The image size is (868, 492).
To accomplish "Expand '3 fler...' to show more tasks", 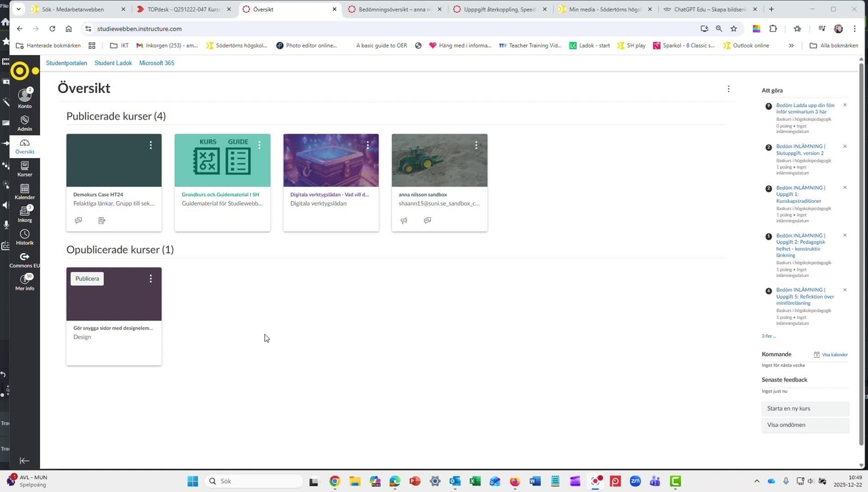I will tap(768, 336).
